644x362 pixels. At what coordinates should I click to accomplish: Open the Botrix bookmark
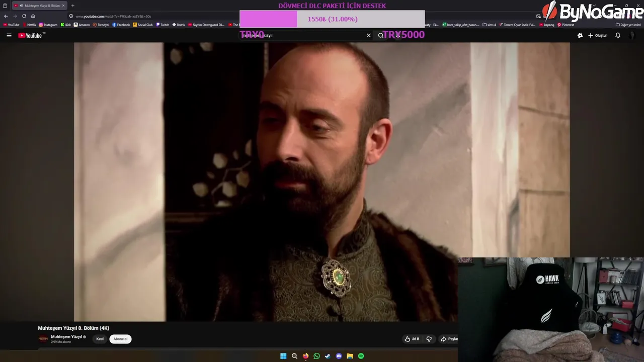[x=179, y=25]
